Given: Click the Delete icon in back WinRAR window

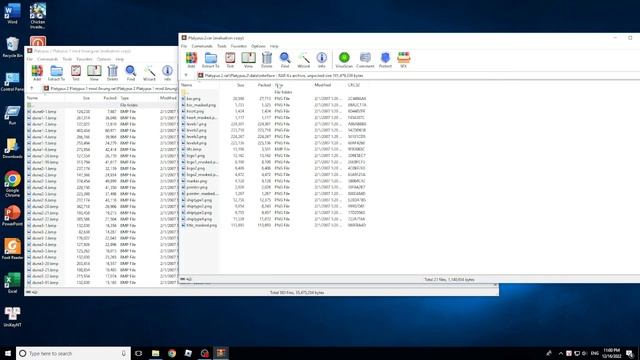Looking at the screenshot, I should [x=112, y=73].
